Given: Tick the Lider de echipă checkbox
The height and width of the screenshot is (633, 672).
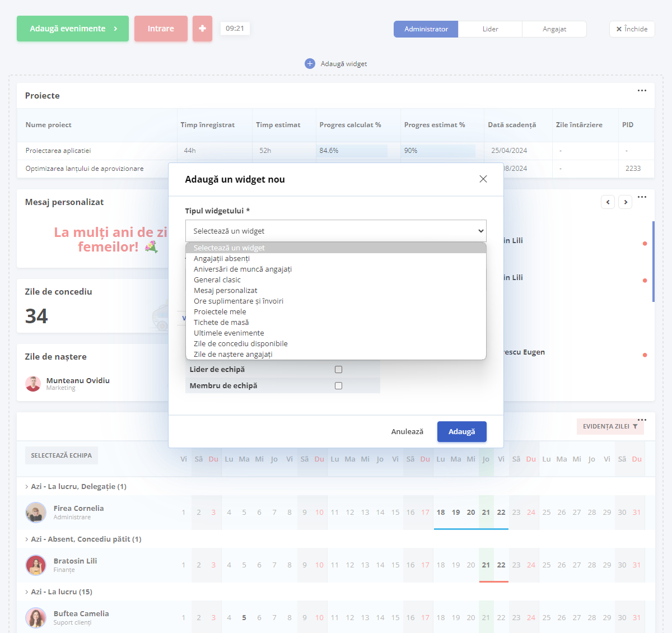Looking at the screenshot, I should [338, 369].
